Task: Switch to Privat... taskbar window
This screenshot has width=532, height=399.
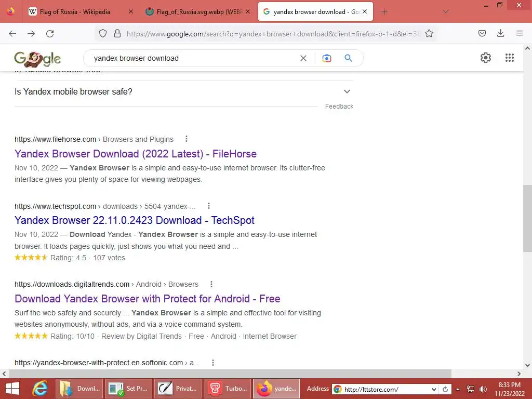Action: tap(178, 389)
